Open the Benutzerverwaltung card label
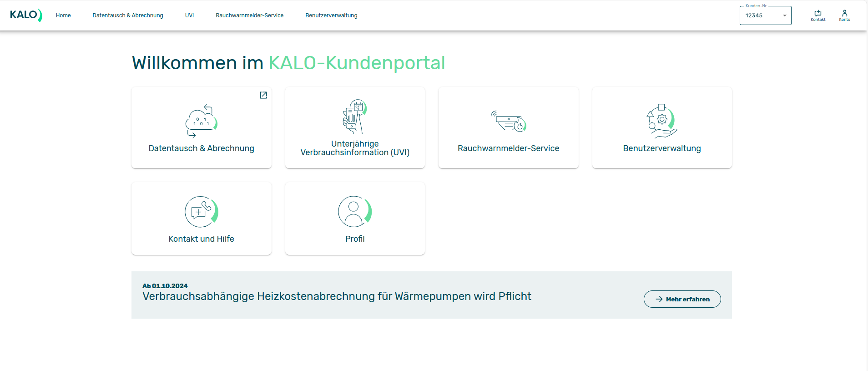The width and height of the screenshot is (868, 371). click(x=662, y=148)
